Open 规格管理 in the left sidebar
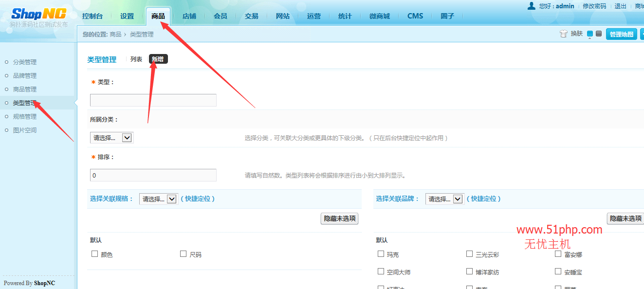The width and height of the screenshot is (644, 289). 25,117
